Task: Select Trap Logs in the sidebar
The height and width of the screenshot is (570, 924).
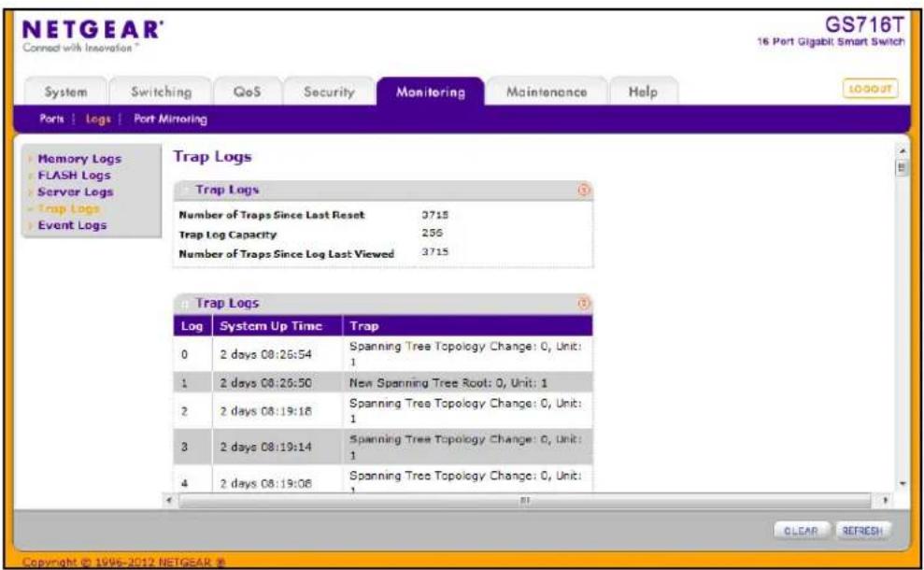Action: coord(68,208)
